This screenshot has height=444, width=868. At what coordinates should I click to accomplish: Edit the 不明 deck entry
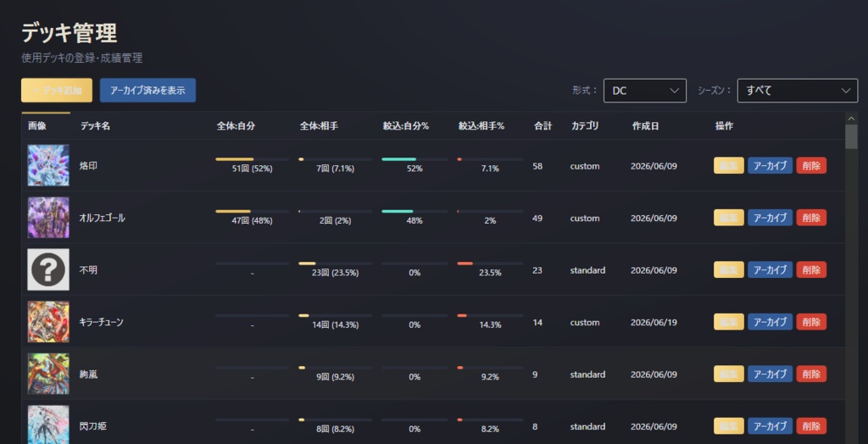[x=728, y=269]
